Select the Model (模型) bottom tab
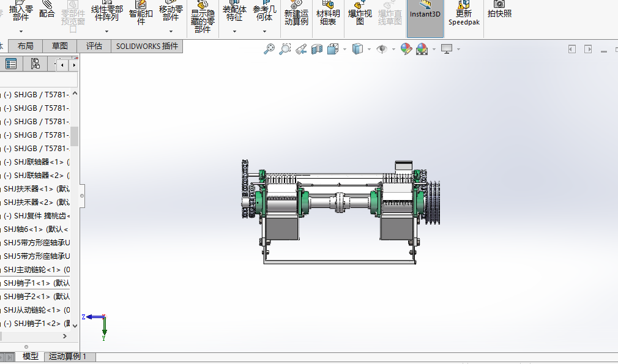Screen dimensions: 618x364 pos(31,357)
